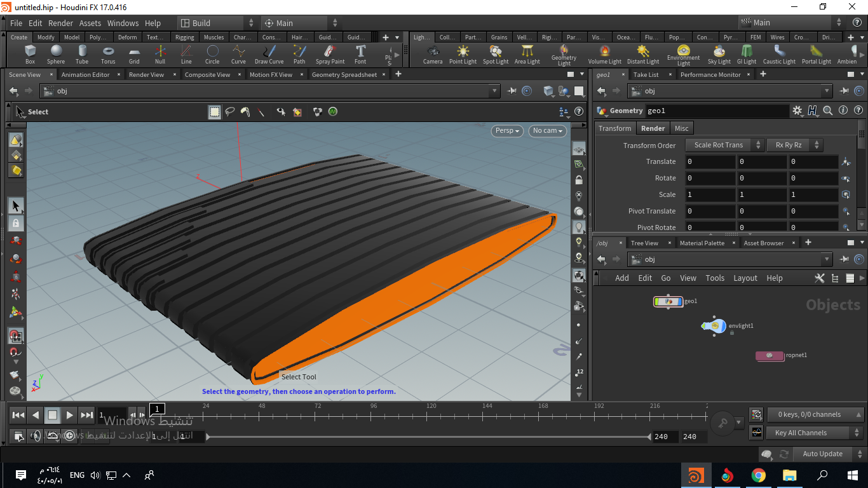Toggle pin on parameter pane
This screenshot has width=868, height=488.
coord(845,91)
